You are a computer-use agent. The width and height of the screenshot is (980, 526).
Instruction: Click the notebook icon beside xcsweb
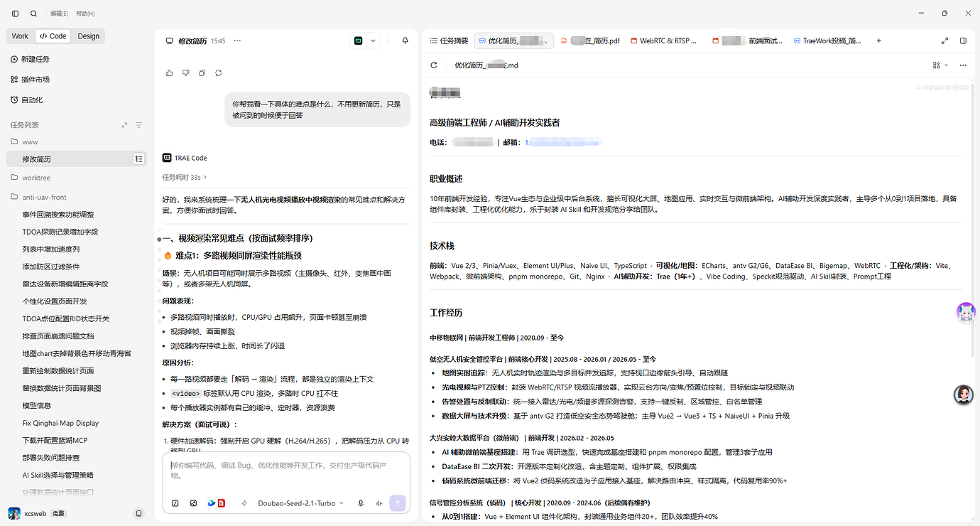[139, 513]
